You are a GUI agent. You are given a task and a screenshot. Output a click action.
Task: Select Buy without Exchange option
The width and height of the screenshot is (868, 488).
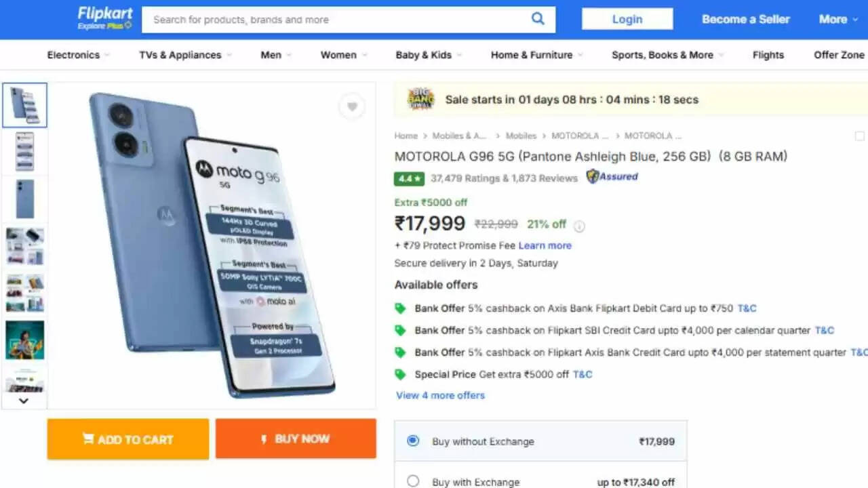[x=413, y=441]
